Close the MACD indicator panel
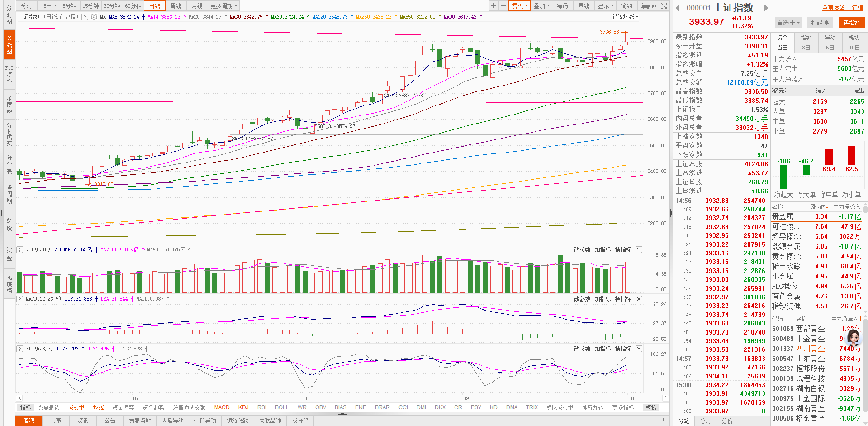 pyautogui.click(x=639, y=299)
